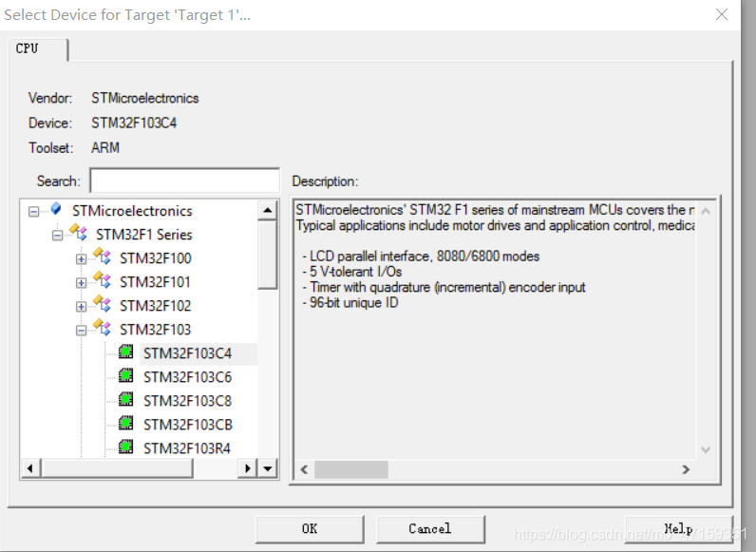Click device tree vertical scrollbar thumb

coord(268,255)
